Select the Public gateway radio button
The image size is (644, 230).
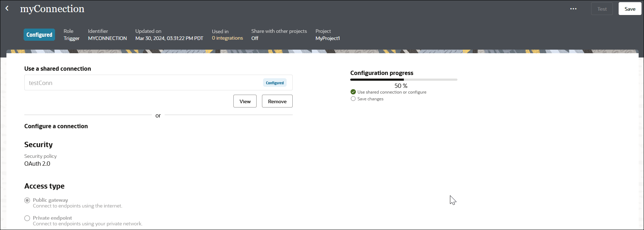(x=27, y=200)
